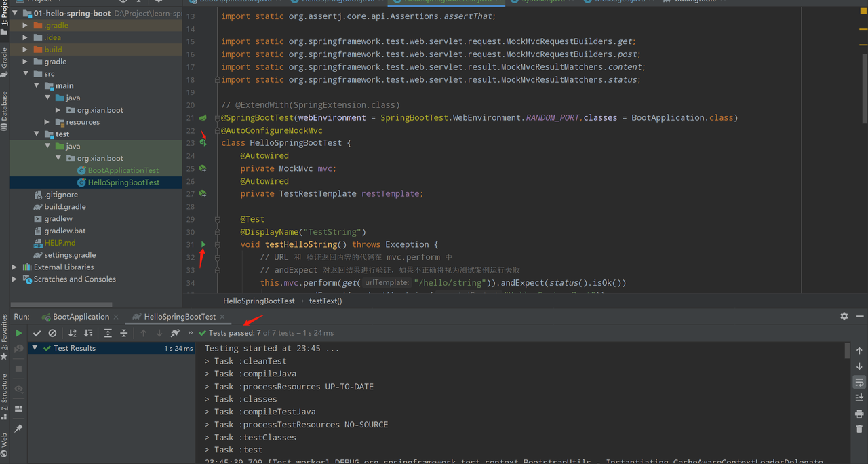Toggle soft-wrap in console output
The width and height of the screenshot is (868, 464).
859,382
